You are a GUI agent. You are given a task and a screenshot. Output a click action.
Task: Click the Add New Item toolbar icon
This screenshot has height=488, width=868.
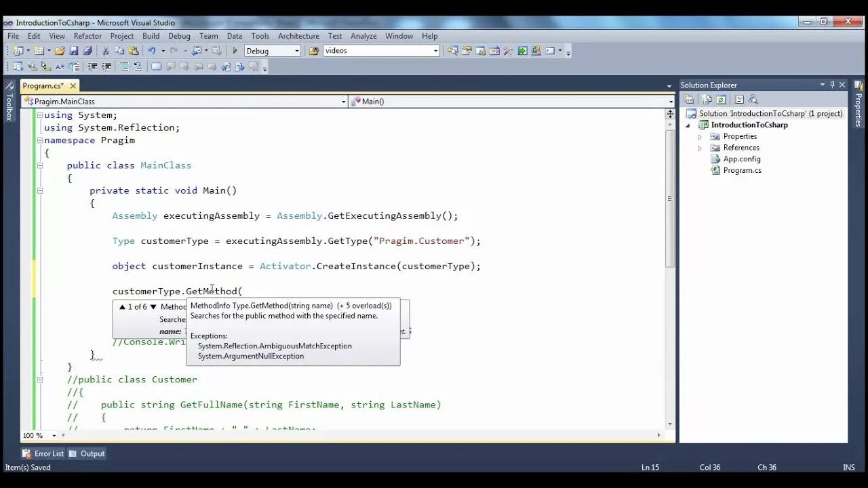tap(39, 51)
